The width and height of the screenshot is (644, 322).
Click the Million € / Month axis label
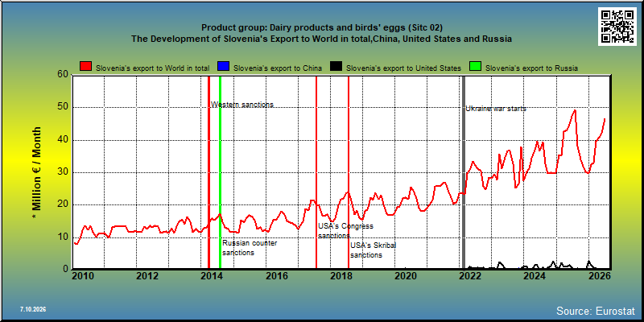[x=37, y=173]
